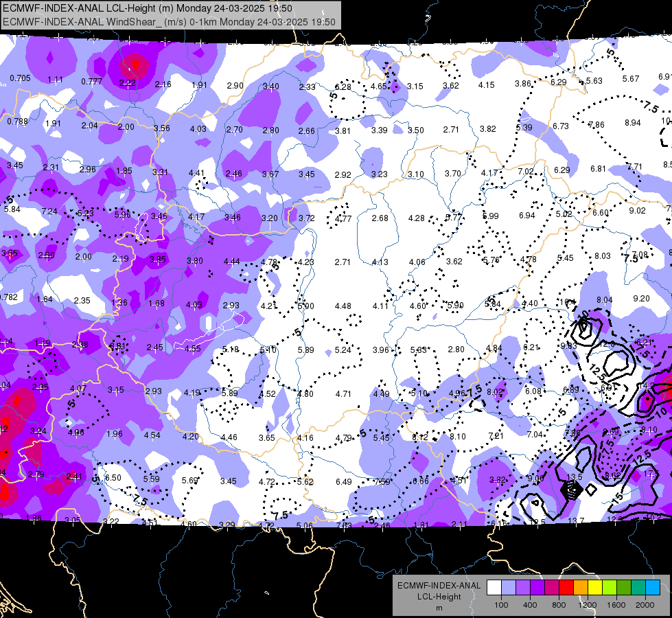Click the shear value 9.02
Viewport: 672px width, 618px height.
637,211
